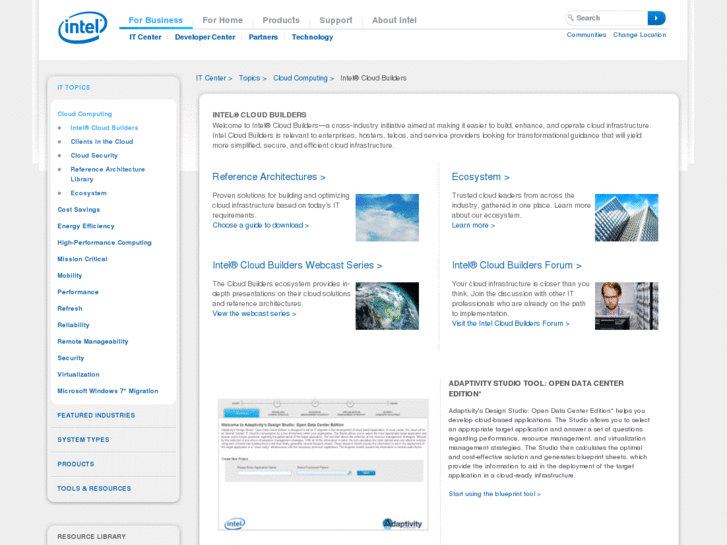Select Technology in the sub-navigation
Screen dimensions: 727x545
coord(312,37)
